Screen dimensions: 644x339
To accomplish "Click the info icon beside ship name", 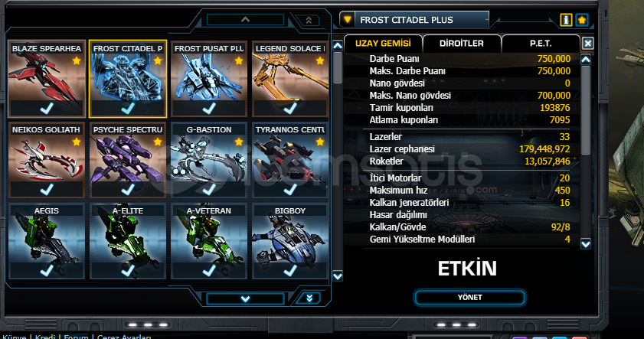I will click(x=566, y=20).
